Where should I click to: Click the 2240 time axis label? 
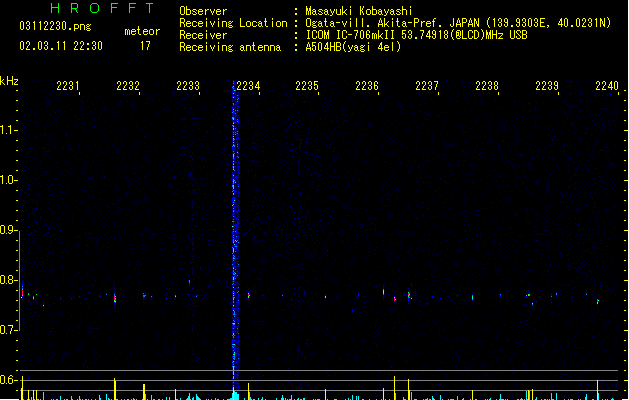[607, 86]
